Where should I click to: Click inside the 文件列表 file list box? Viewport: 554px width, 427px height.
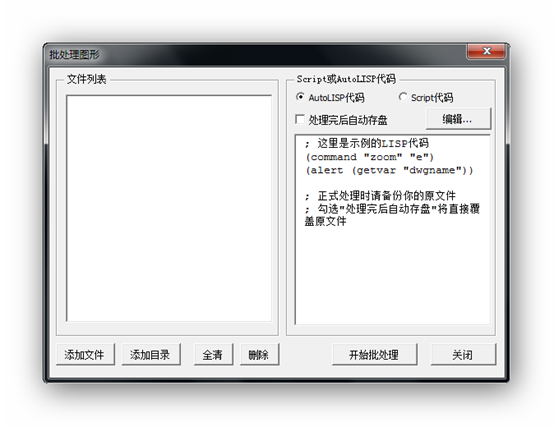pyautogui.click(x=169, y=208)
